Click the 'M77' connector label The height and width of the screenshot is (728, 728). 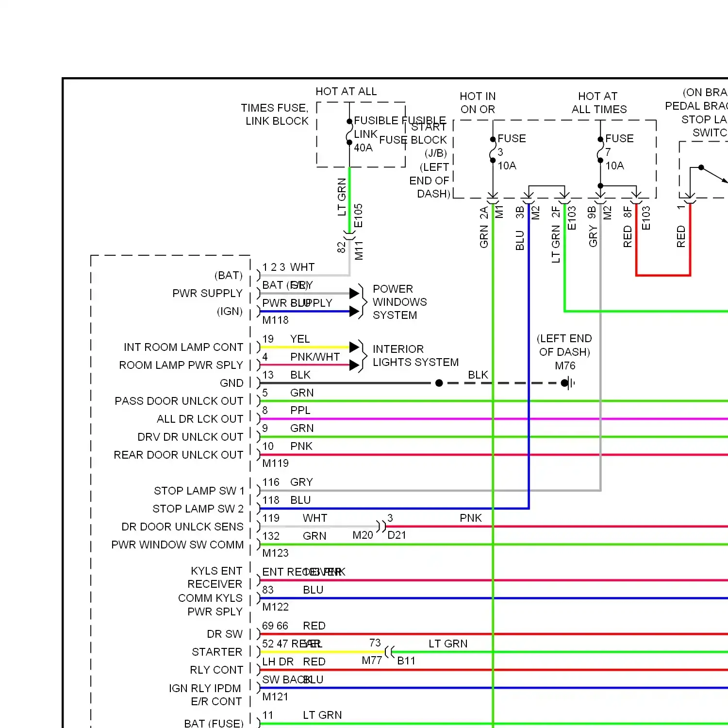[372, 661]
